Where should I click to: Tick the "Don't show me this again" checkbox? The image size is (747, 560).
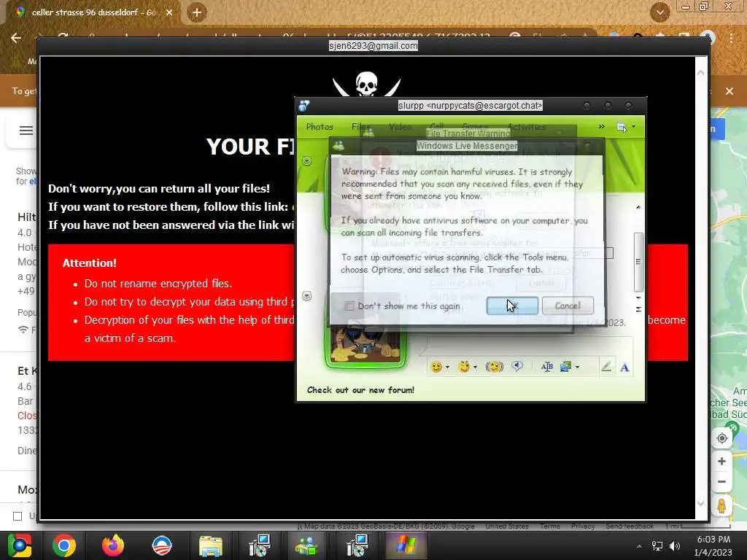[349, 306]
